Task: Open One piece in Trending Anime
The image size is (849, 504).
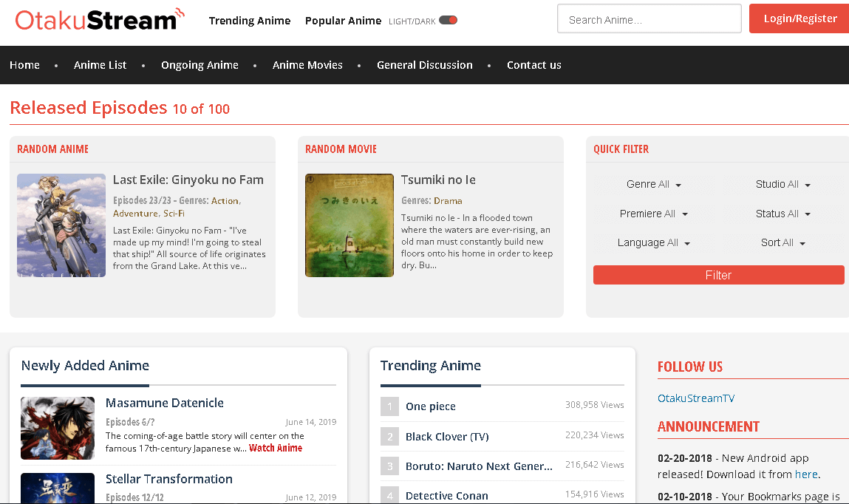Action: point(431,406)
